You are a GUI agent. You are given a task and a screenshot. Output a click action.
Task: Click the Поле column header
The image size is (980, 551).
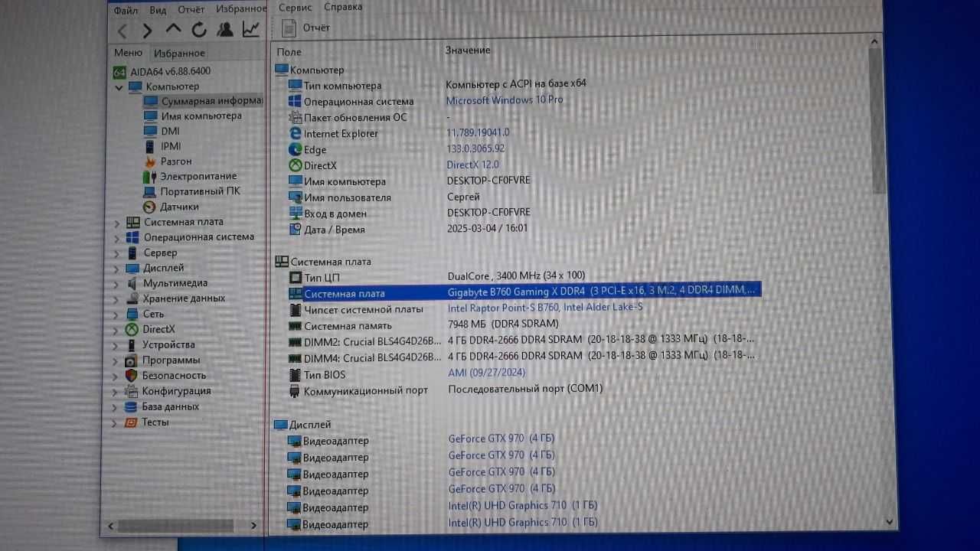(289, 51)
